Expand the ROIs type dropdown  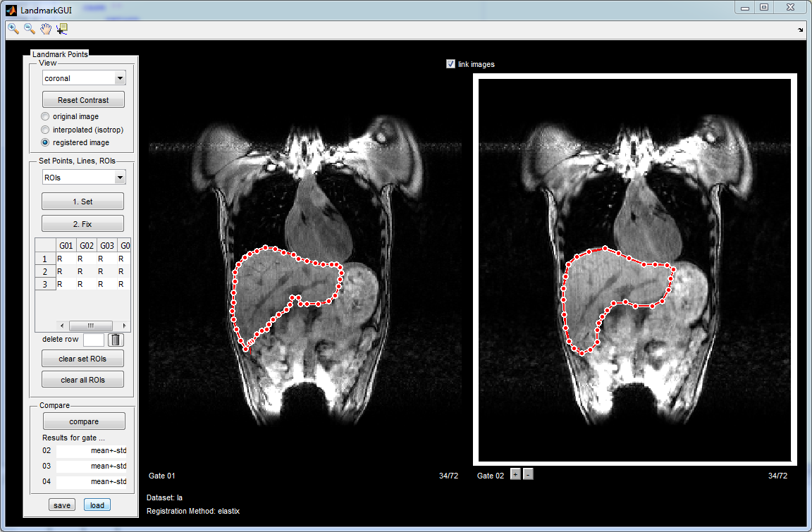pos(83,178)
